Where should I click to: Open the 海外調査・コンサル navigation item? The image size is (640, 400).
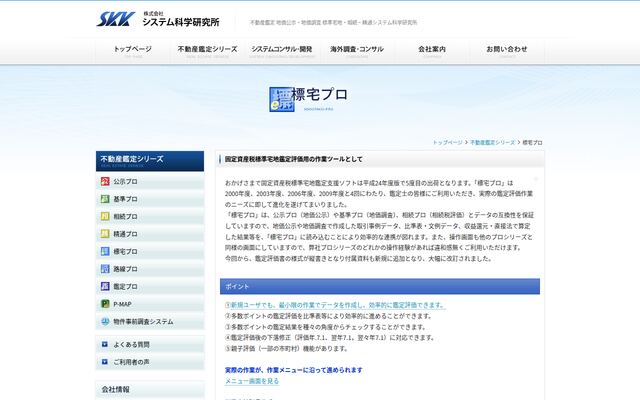pyautogui.click(x=357, y=51)
